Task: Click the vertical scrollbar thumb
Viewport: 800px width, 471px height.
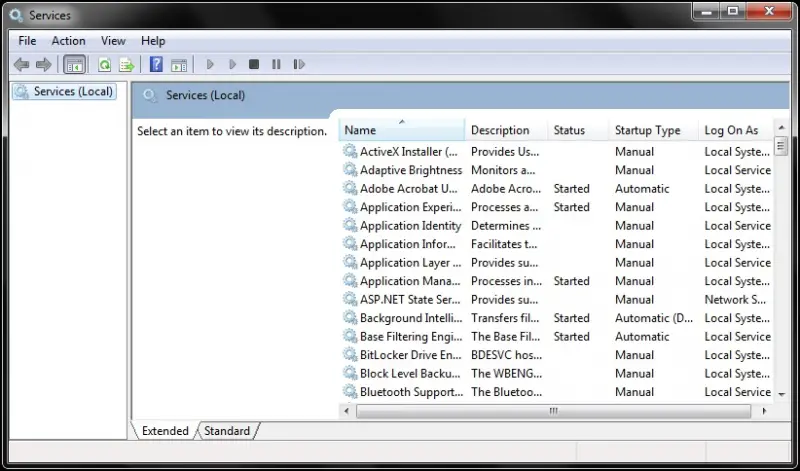Action: [x=781, y=146]
